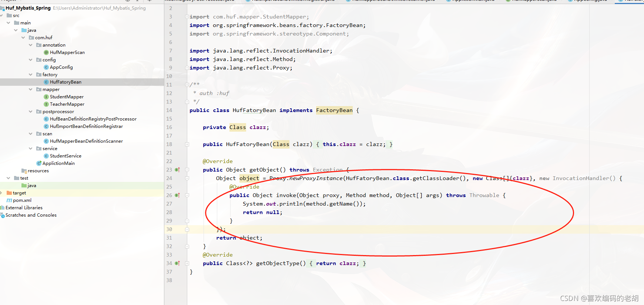The height and width of the screenshot is (305, 644).
Task: Click HufFatoryBean class icon in tree
Action: click(46, 82)
